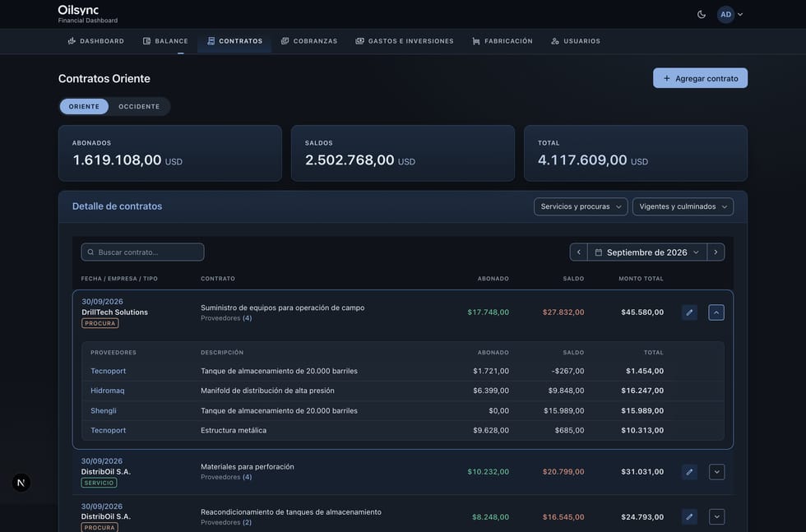Click Suministro de equipos para operación de campo
Image resolution: width=806 pixels, height=532 pixels.
coord(282,308)
